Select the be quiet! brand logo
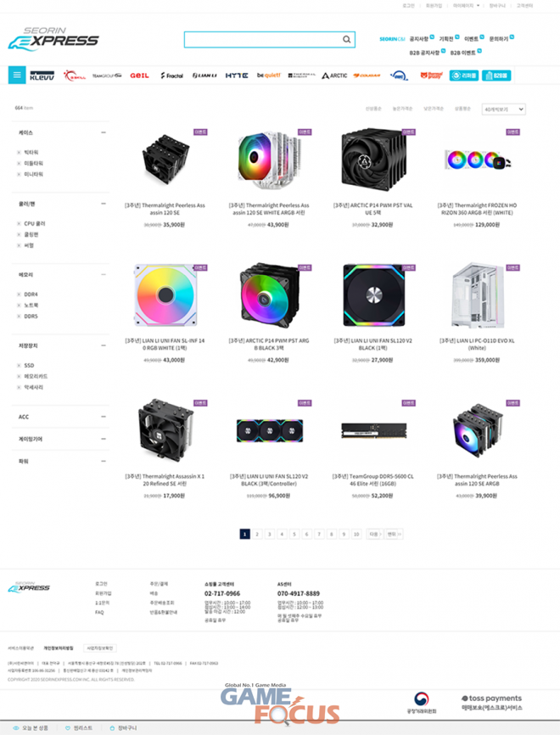Viewport: 560px width, 735px height. coord(268,75)
